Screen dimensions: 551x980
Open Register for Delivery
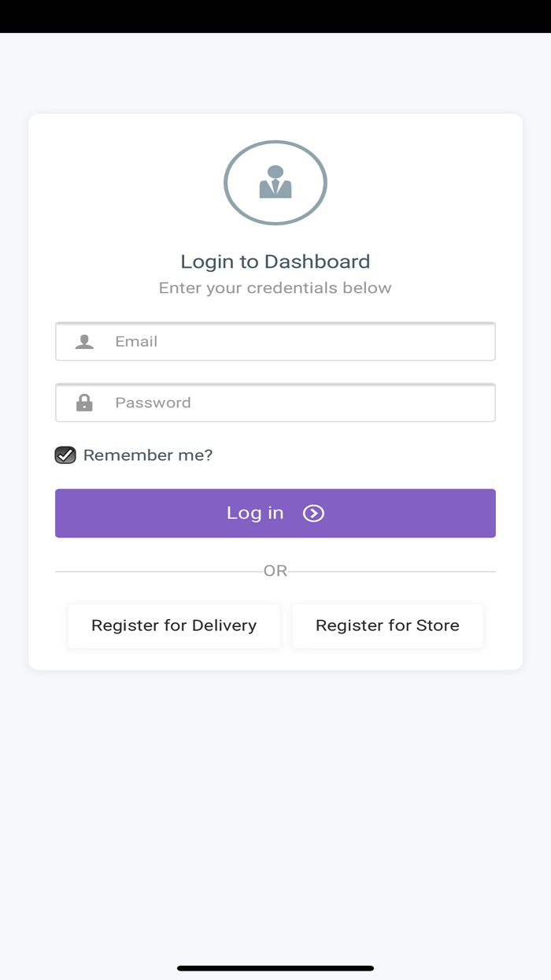click(x=174, y=626)
